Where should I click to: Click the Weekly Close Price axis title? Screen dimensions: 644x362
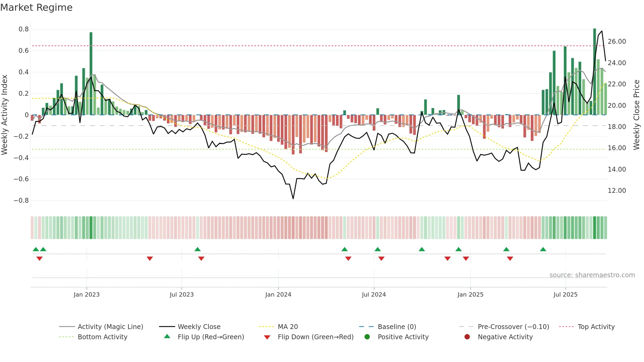tap(636, 115)
